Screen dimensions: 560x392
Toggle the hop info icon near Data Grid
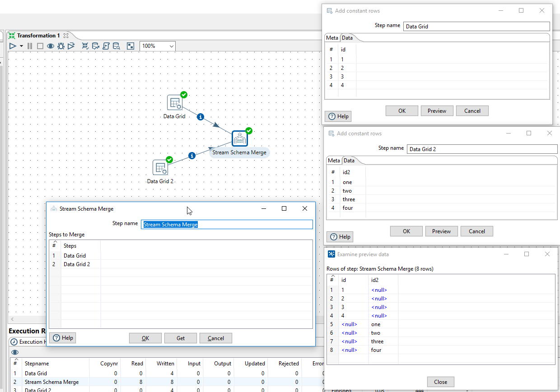(200, 116)
